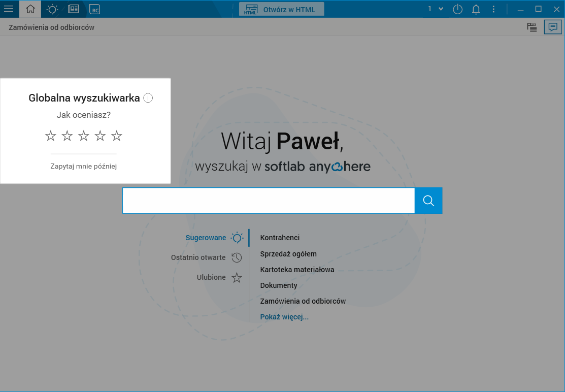Open the session number dropdown arrow
This screenshot has height=392, width=565.
(441, 9)
